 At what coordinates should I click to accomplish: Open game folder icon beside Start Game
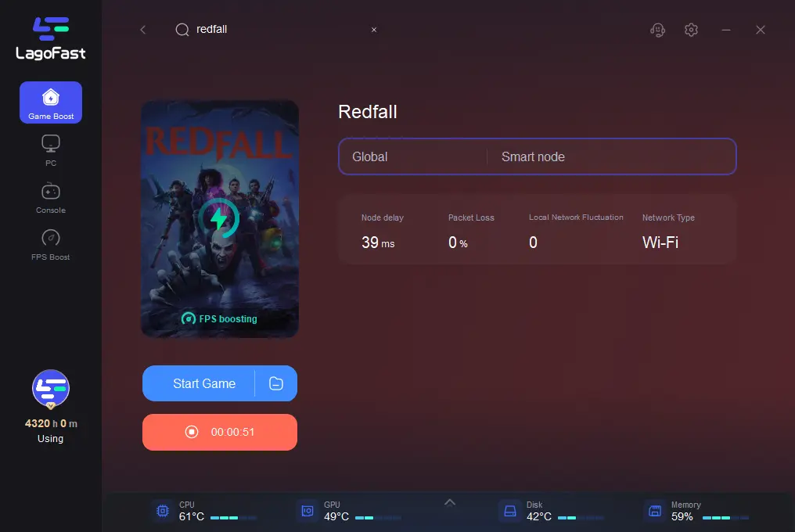[275, 383]
